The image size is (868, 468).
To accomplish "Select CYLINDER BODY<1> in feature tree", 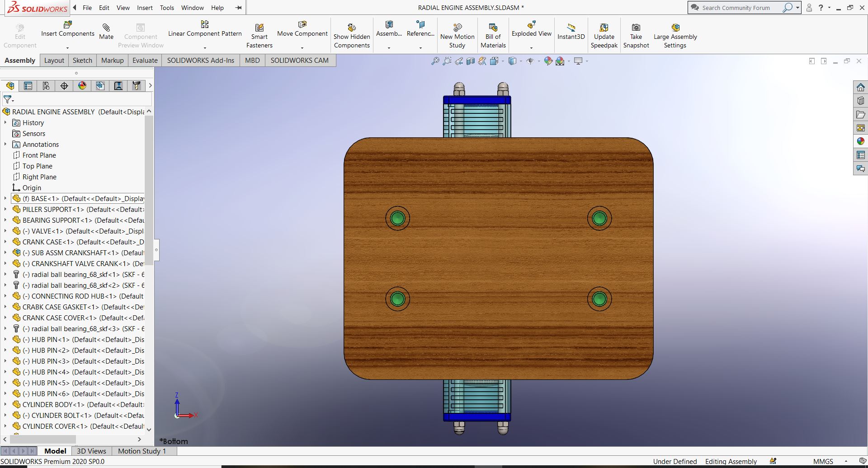I will coord(53,405).
